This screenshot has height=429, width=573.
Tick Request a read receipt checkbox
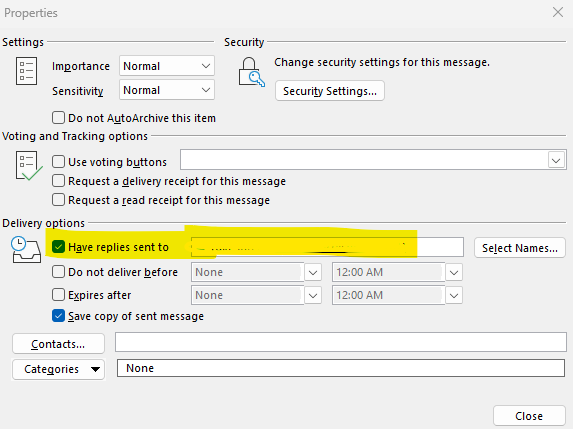58,200
